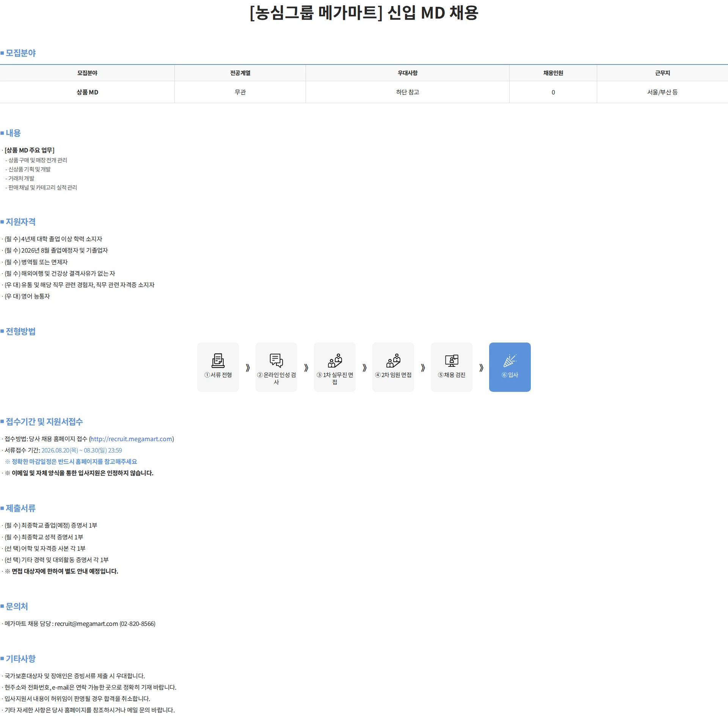Click the 어학 및 자격증 사본 line
The height and width of the screenshot is (723, 728).
coord(45,549)
